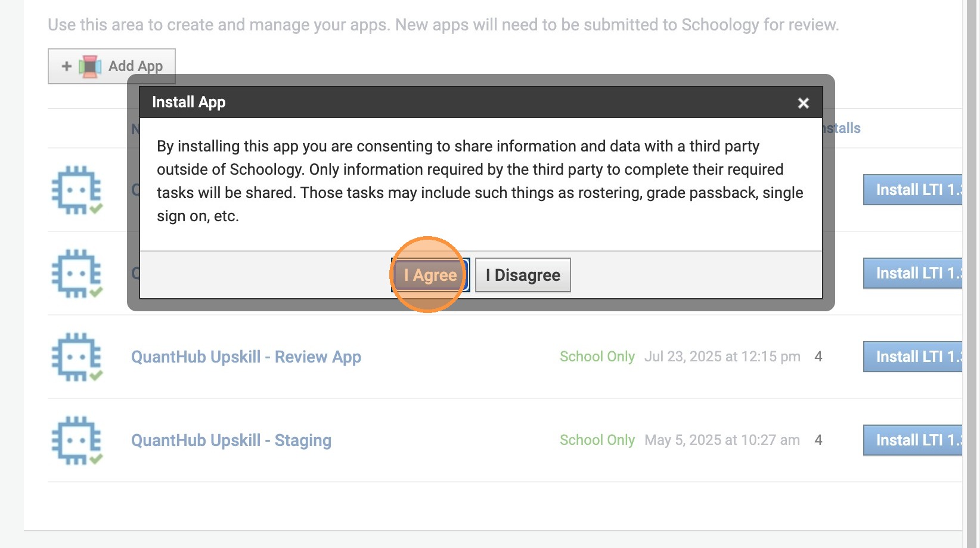980x548 pixels.
Task: Click the I Disagree button
Action: (523, 275)
